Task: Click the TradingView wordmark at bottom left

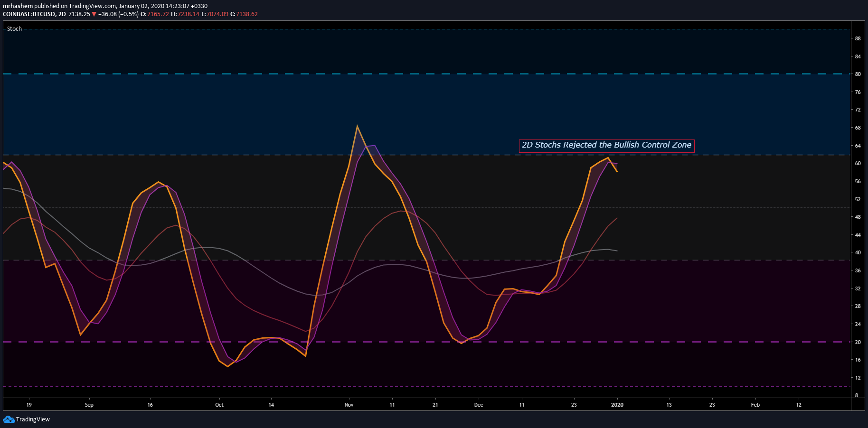Action: (x=33, y=419)
